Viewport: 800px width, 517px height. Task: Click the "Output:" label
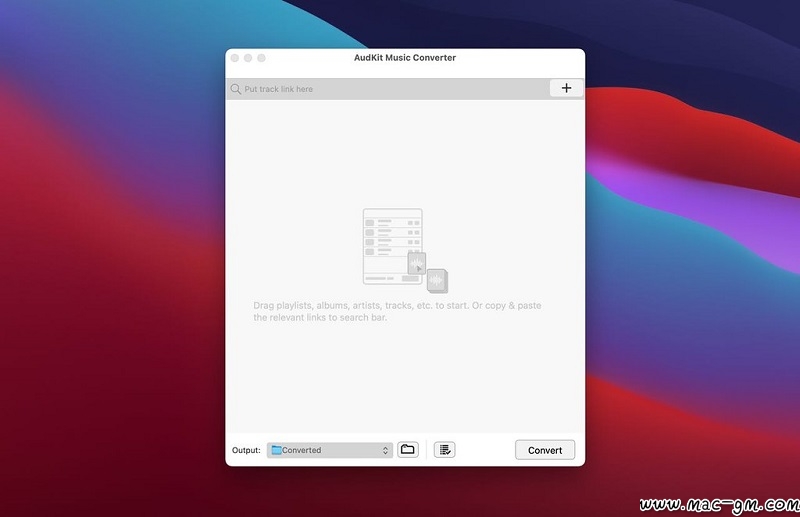click(246, 450)
